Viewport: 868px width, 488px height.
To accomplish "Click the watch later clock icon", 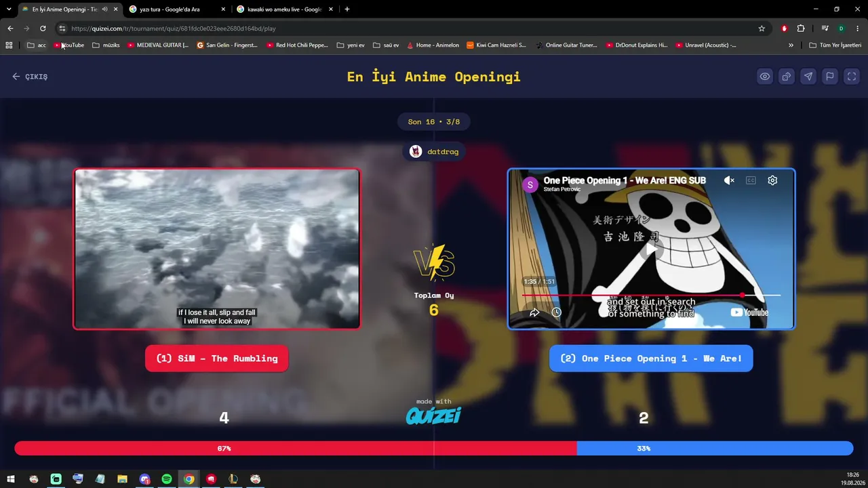I will tap(556, 312).
